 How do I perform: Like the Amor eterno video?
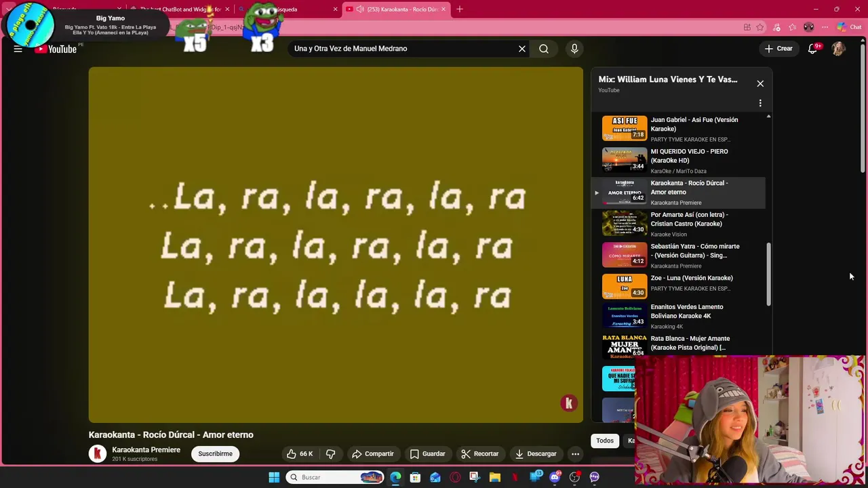tap(299, 454)
